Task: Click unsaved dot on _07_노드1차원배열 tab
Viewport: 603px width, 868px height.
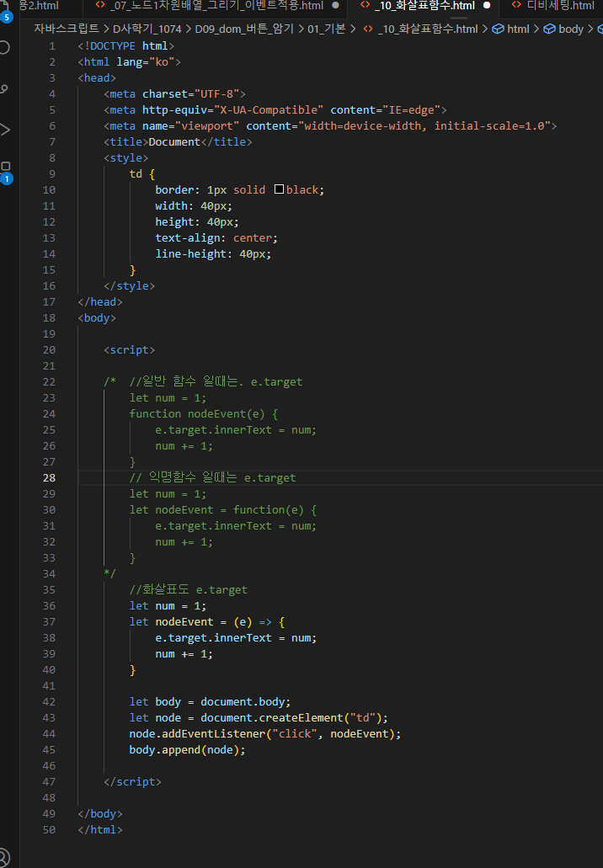Action: click(x=335, y=6)
